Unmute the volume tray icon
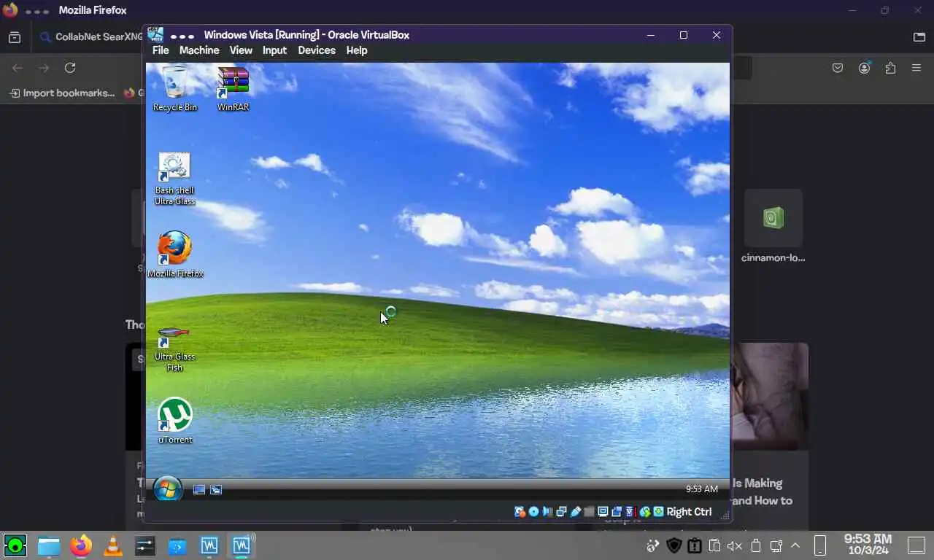The image size is (934, 560). pos(735,545)
